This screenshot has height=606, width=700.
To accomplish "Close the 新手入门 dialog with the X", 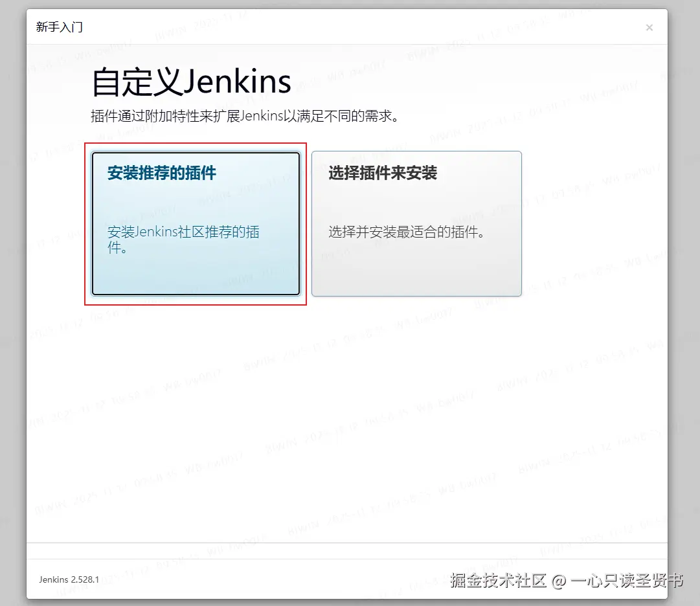I will (x=649, y=28).
